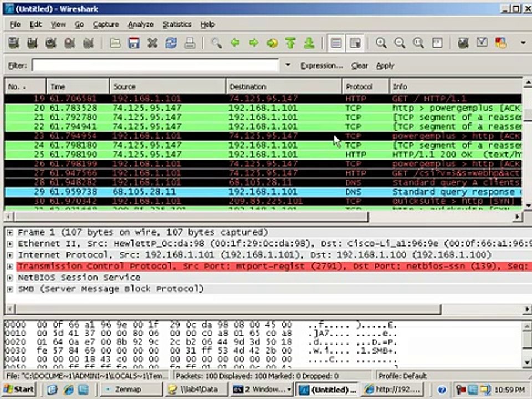This screenshot has height=399, width=532.
Task: Expand Transmission Control Protocol node
Action: (x=10, y=267)
